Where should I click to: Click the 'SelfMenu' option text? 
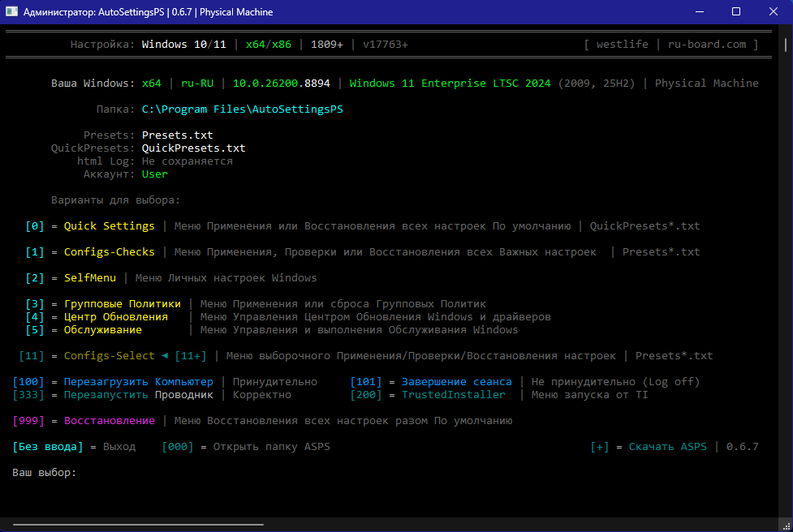pyautogui.click(x=90, y=278)
